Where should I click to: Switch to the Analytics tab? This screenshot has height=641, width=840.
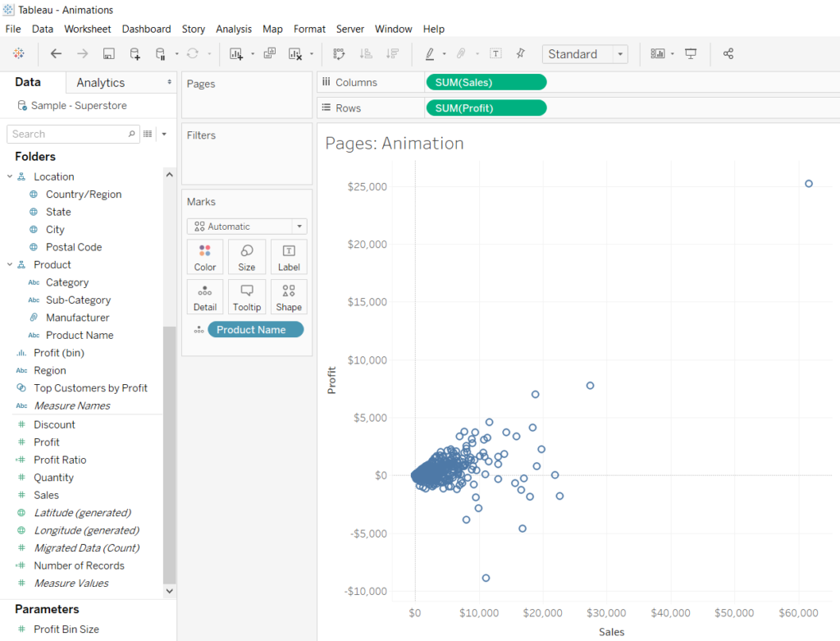[x=98, y=82]
